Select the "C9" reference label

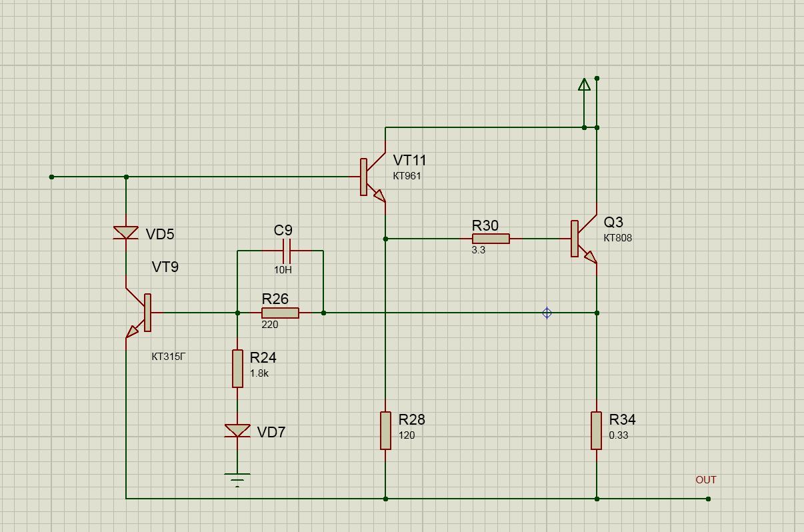click(x=283, y=230)
